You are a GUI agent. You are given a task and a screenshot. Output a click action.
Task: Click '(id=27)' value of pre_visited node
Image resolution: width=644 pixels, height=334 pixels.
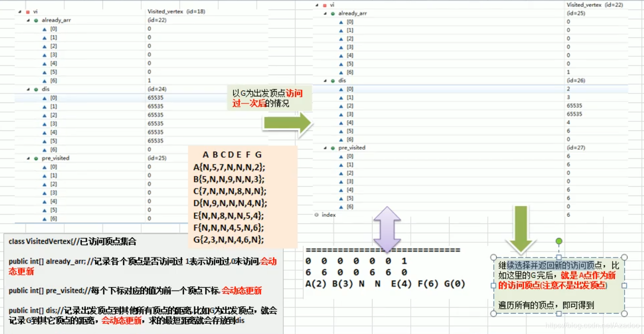576,148
